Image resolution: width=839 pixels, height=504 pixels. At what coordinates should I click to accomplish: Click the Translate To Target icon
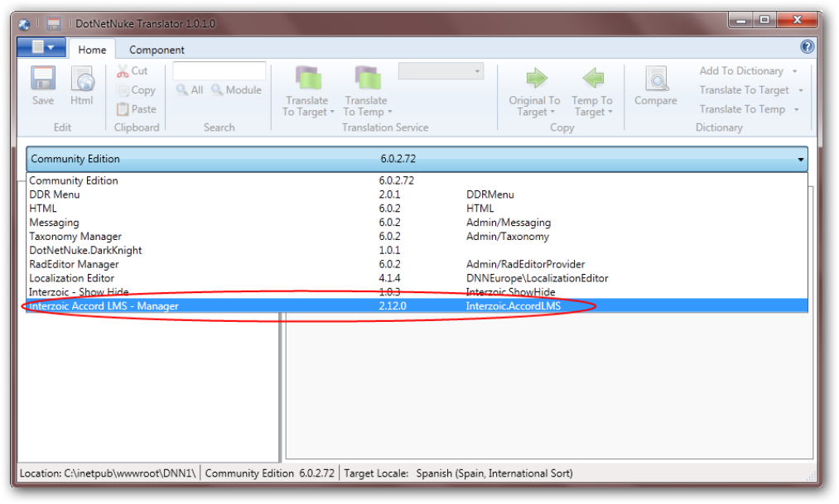click(308, 78)
